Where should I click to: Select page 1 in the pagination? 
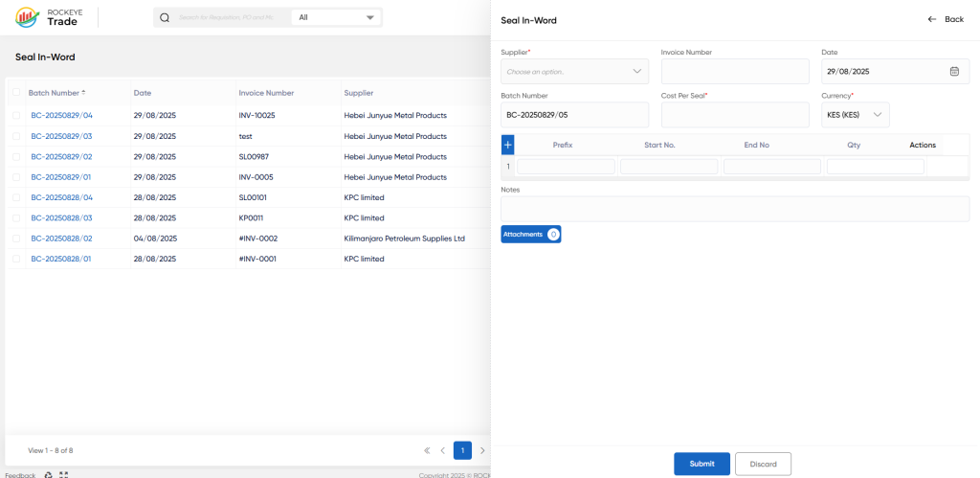pyautogui.click(x=462, y=450)
